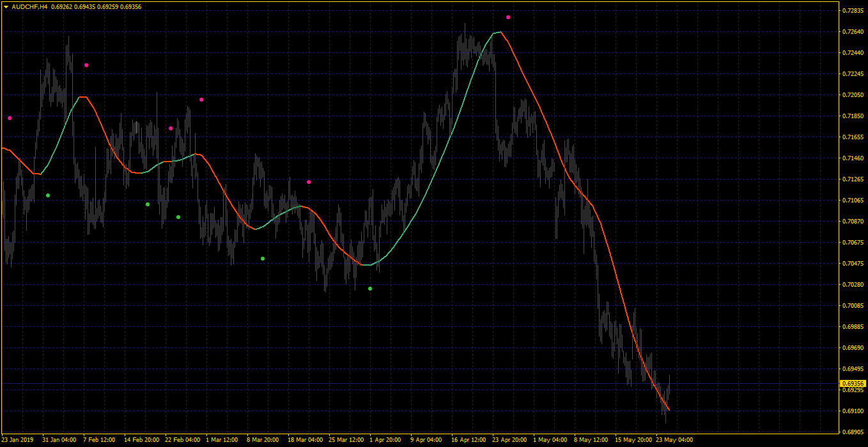Select the 0.69435 high value in header
868x447 pixels.
[87, 6]
